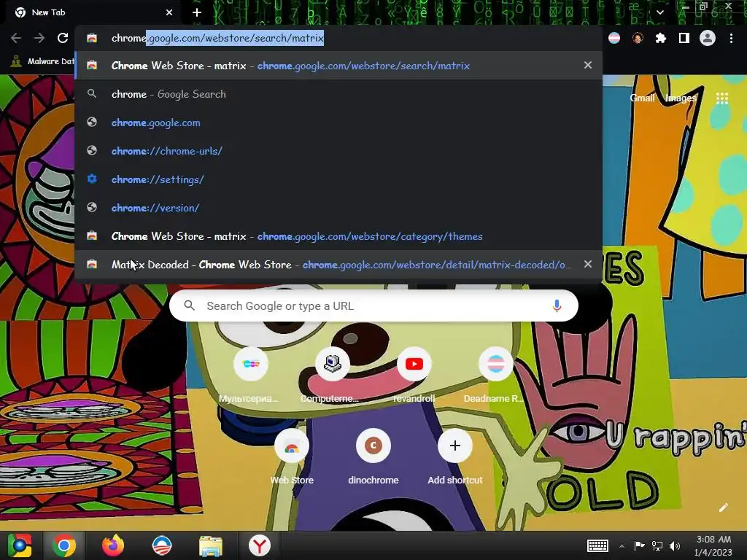Select the Chrome Web Store - matrix search suggestion

pos(338,65)
